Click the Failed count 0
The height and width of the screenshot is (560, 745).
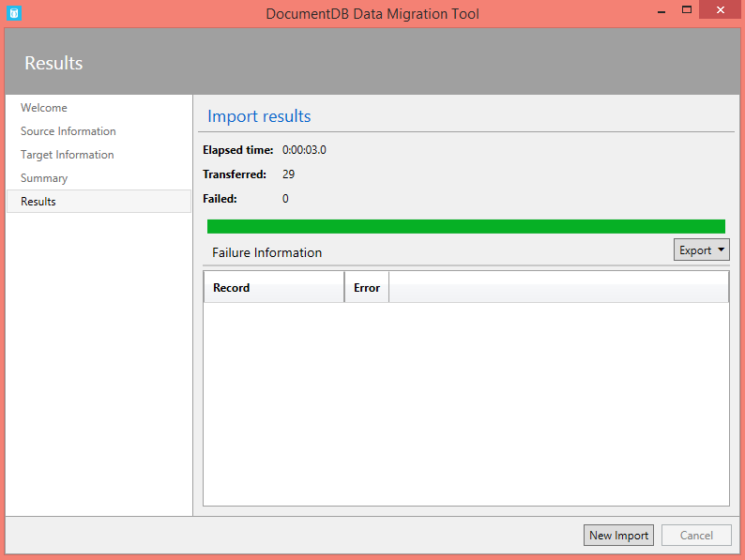click(285, 199)
